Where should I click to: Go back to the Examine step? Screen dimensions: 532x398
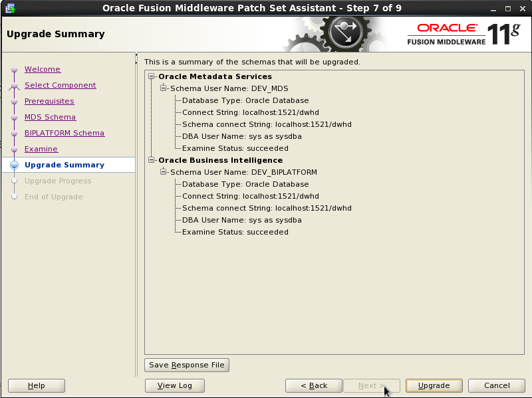tap(41, 149)
